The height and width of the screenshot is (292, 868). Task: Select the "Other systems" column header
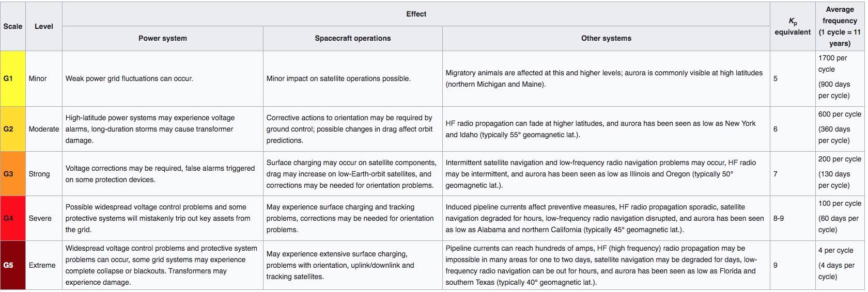[606, 38]
